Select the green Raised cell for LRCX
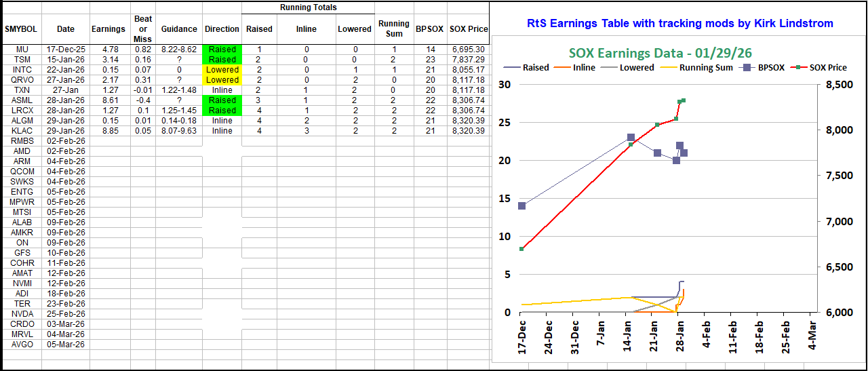 [x=222, y=111]
